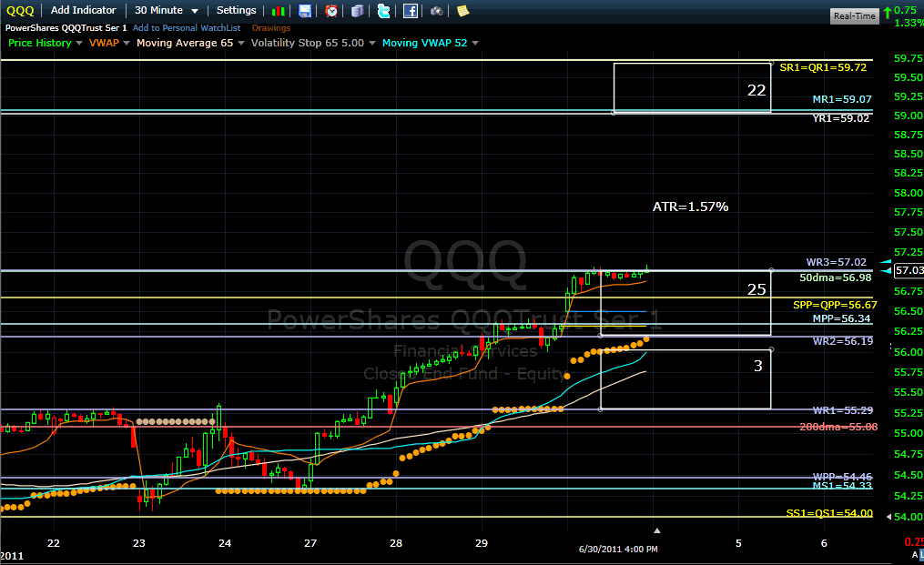This screenshot has height=565, width=924.
Task: Click the PowerShares QQQTrust Ser 1 title
Action: (66, 27)
